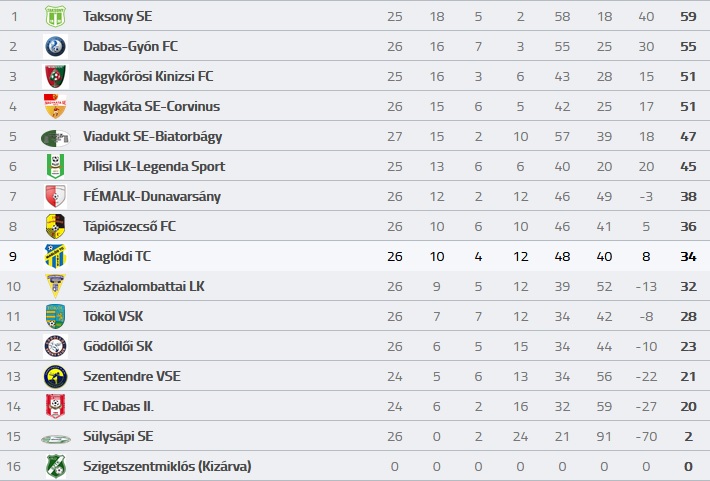The width and height of the screenshot is (710, 481).
Task: Open the Százhalombattai LK pennant logo
Action: (55, 286)
